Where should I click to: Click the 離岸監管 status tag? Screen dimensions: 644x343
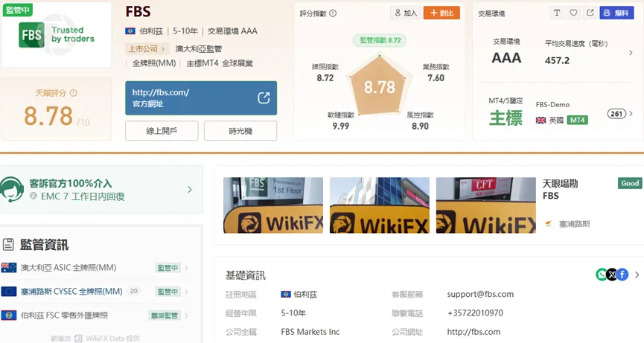(x=165, y=315)
